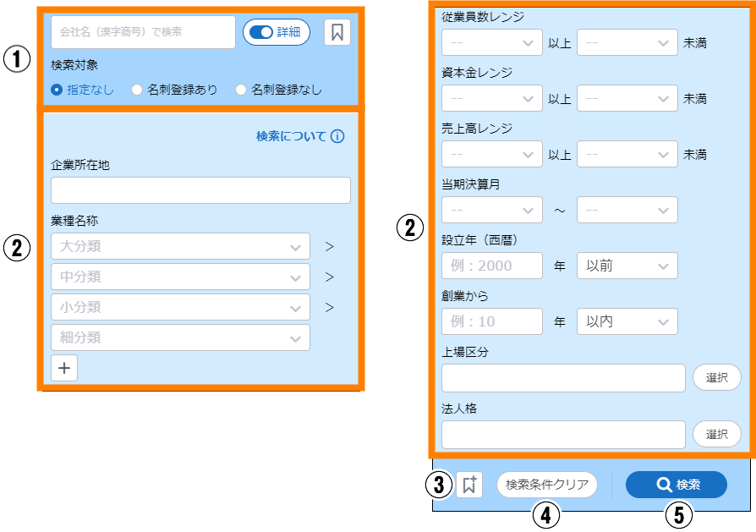Click the bookmark icon beside the detail toggle
This screenshot has height=532, width=756.
point(337,32)
